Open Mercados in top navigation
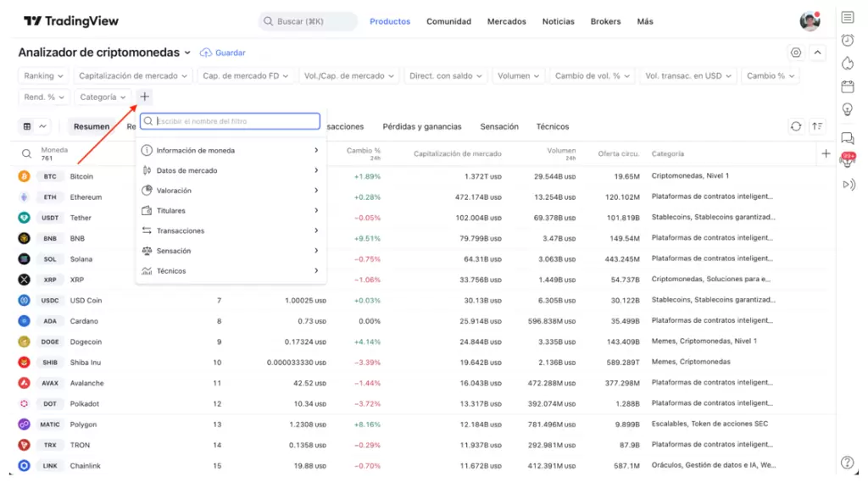Viewport: 868px width, 488px height. pyautogui.click(x=507, y=21)
